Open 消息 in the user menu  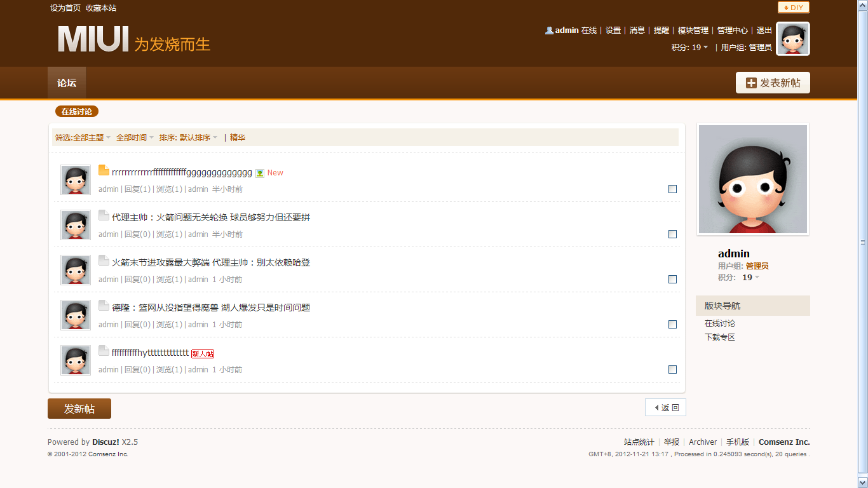[x=637, y=30]
